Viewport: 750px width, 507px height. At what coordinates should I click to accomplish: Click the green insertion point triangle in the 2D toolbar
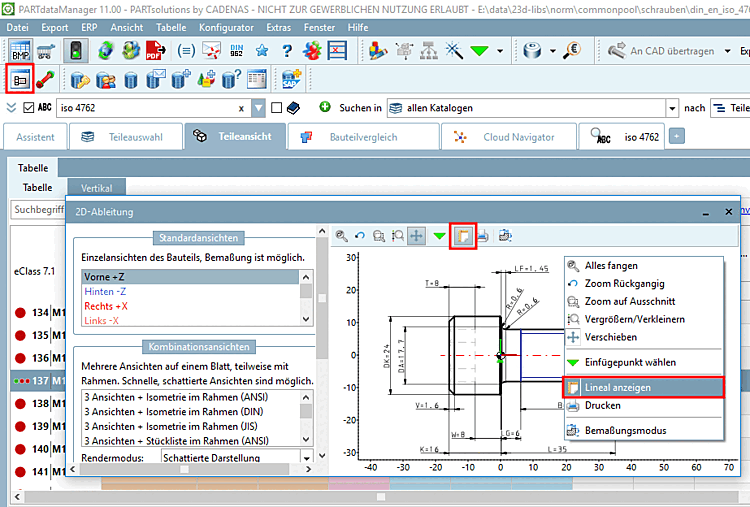point(439,236)
